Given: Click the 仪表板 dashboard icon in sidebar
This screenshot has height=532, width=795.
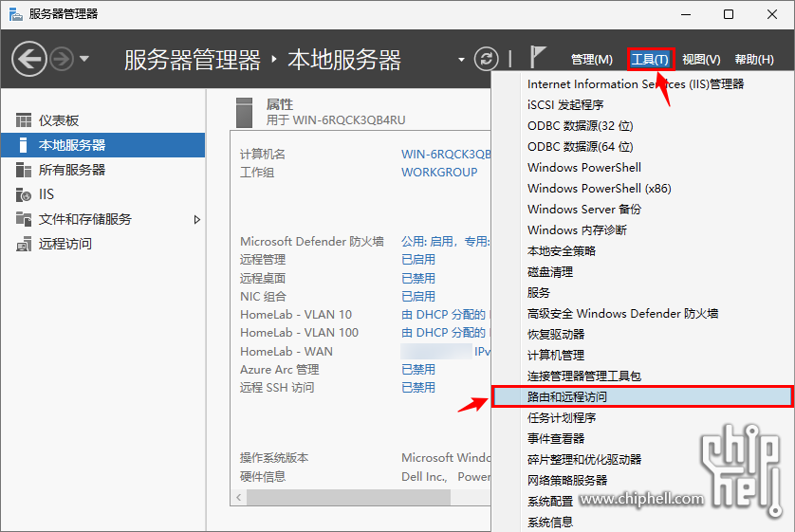Looking at the screenshot, I should pyautogui.click(x=24, y=120).
